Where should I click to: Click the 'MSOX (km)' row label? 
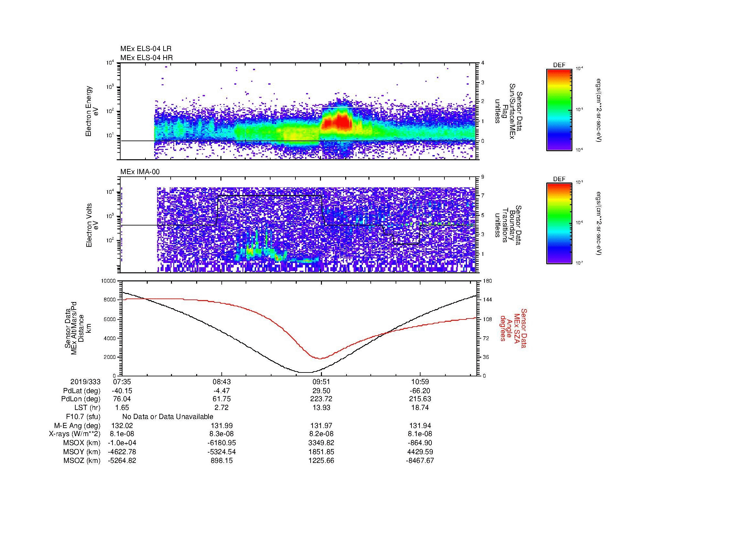(x=82, y=443)
